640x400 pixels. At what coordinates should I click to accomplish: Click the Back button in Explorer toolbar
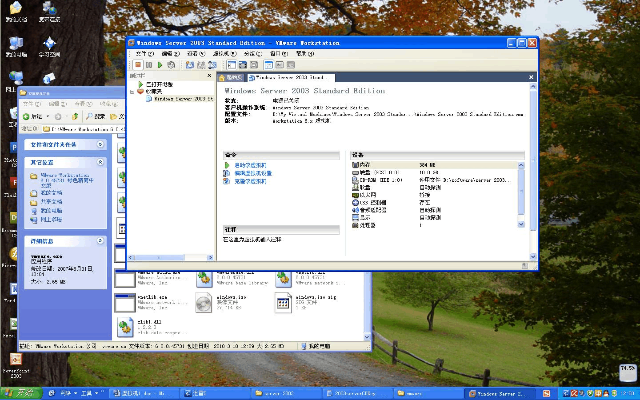pyautogui.click(x=32, y=116)
